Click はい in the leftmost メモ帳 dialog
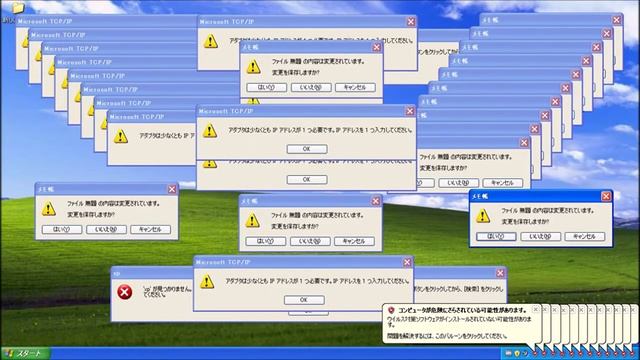Viewport: 640px width, 360px height. coord(62,229)
